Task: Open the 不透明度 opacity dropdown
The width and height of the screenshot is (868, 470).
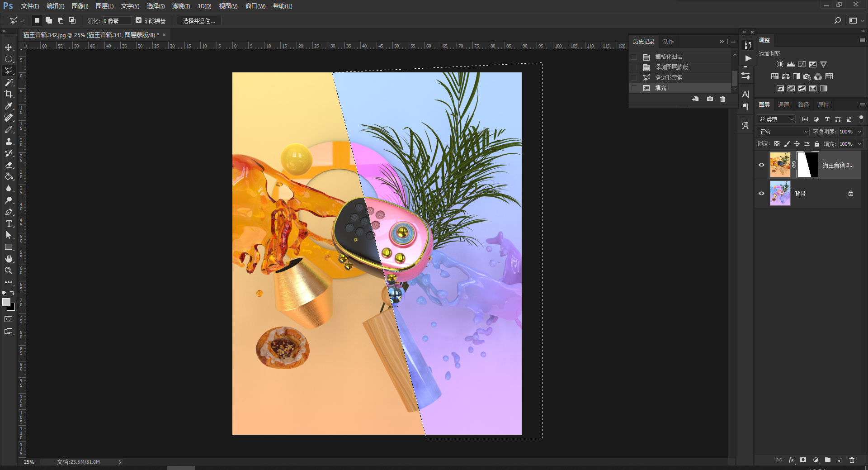Action: coord(860,131)
